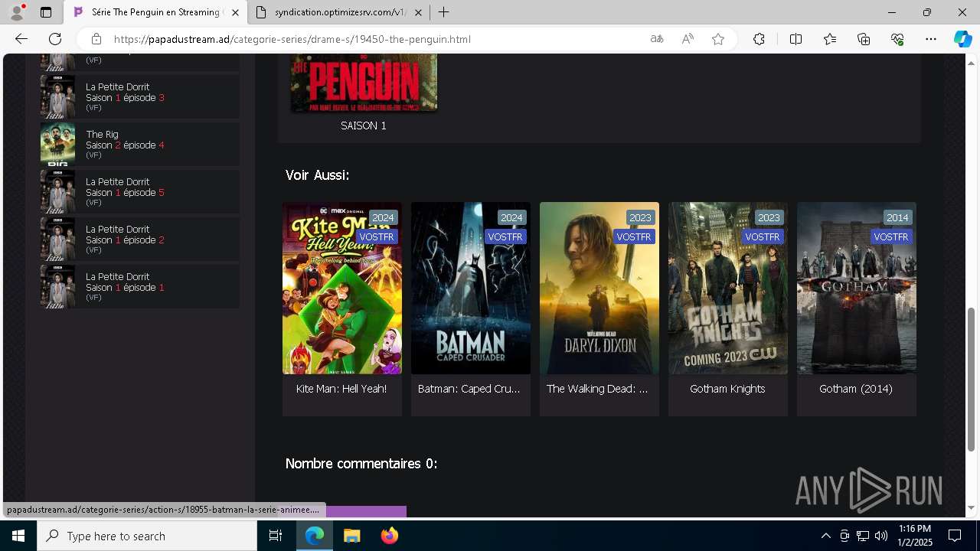
Task: Open Firefox from taskbar
Action: (390, 536)
